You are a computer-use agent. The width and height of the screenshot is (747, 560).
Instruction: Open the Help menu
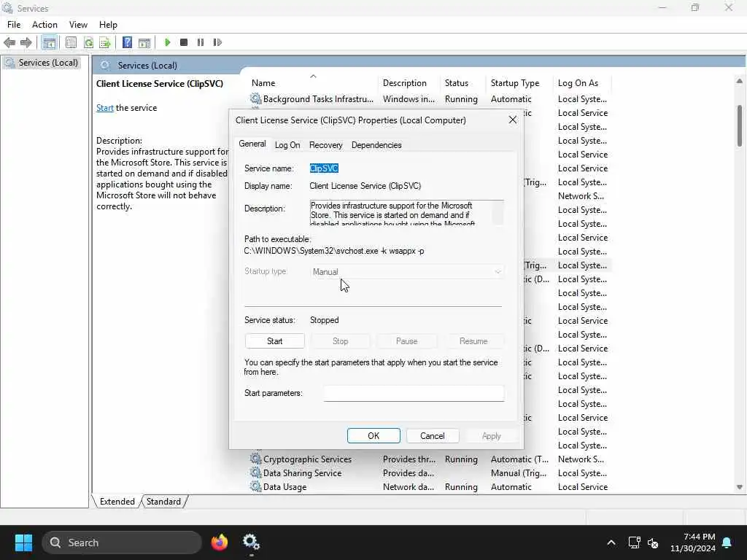108,25
